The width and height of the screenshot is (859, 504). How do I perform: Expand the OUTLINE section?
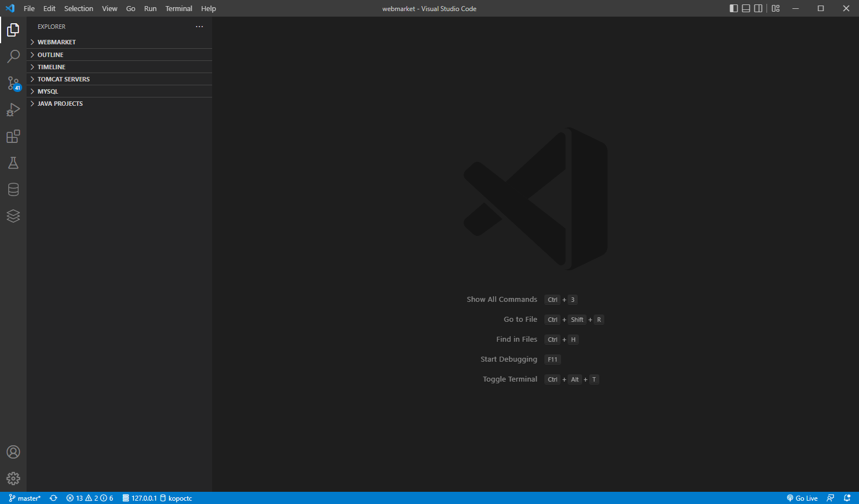pyautogui.click(x=119, y=55)
